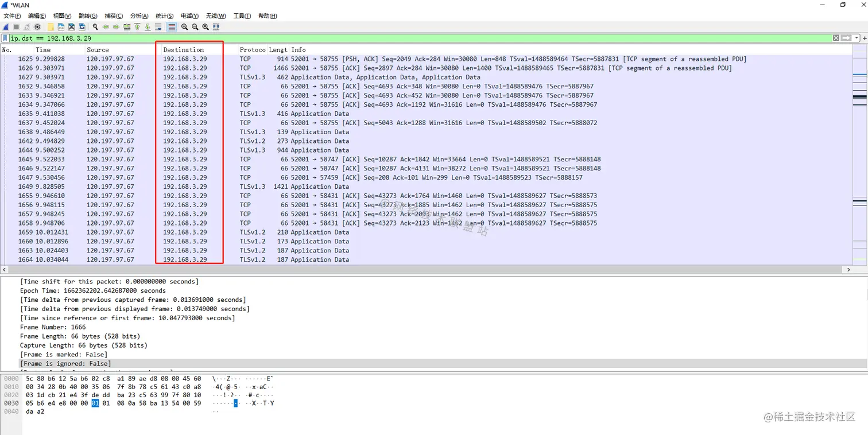Click highlighted hex byte 01 in bytes pane
The height and width of the screenshot is (435, 868).
[95, 403]
